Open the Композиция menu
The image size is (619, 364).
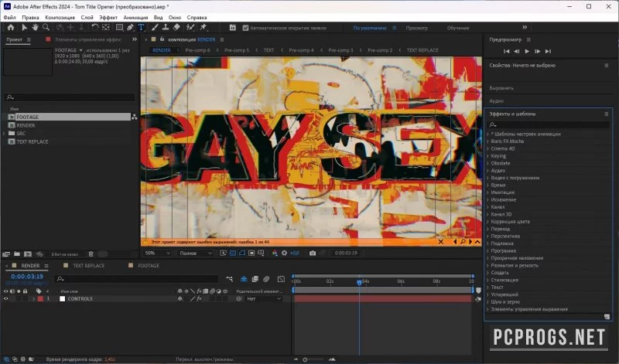click(x=60, y=17)
